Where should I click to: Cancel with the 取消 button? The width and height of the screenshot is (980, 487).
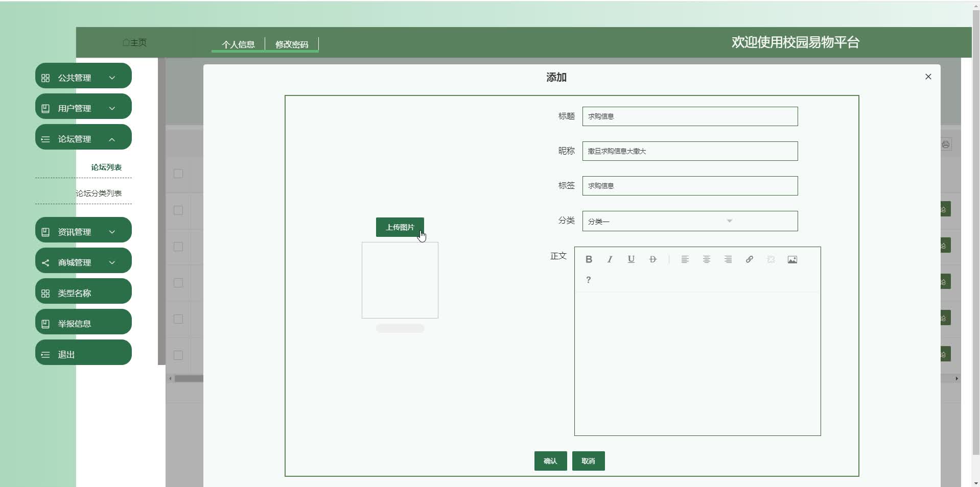point(589,461)
